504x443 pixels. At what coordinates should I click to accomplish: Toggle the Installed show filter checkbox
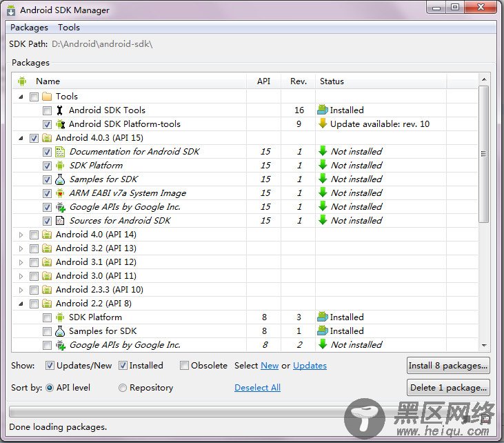123,366
